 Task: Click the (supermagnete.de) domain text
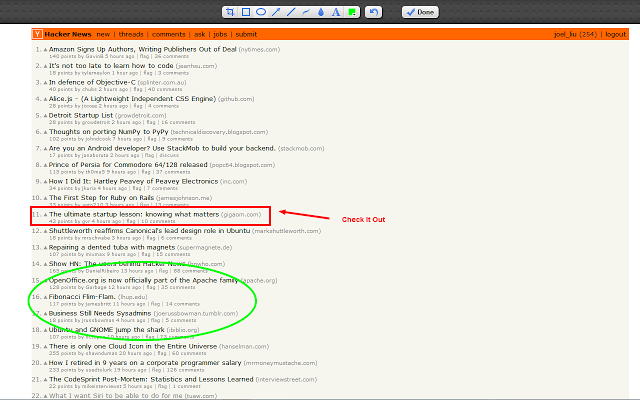(x=204, y=247)
